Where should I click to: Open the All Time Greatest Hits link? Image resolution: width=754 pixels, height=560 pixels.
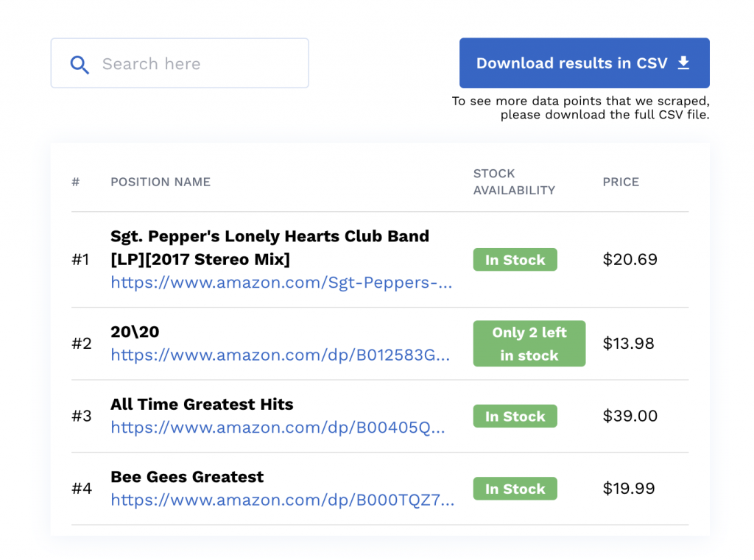click(x=280, y=427)
